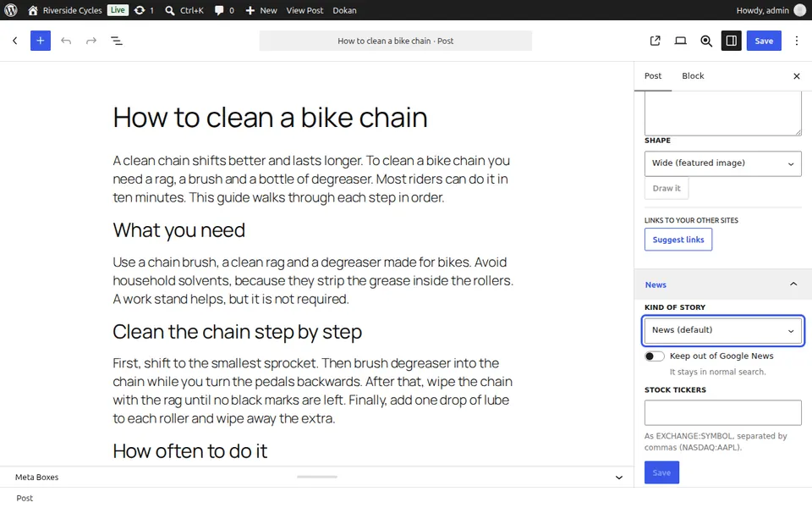Open the document overview list view
This screenshot has height=508, width=812.
pos(117,41)
